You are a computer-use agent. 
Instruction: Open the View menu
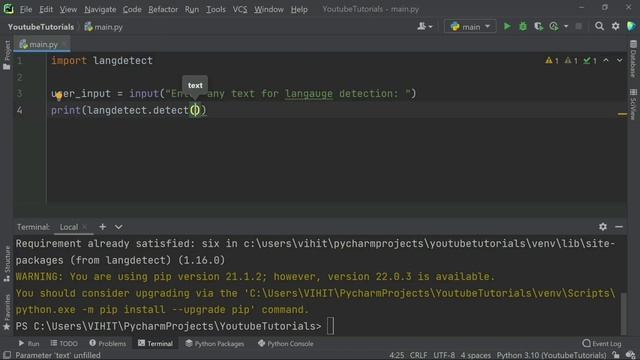click(68, 9)
